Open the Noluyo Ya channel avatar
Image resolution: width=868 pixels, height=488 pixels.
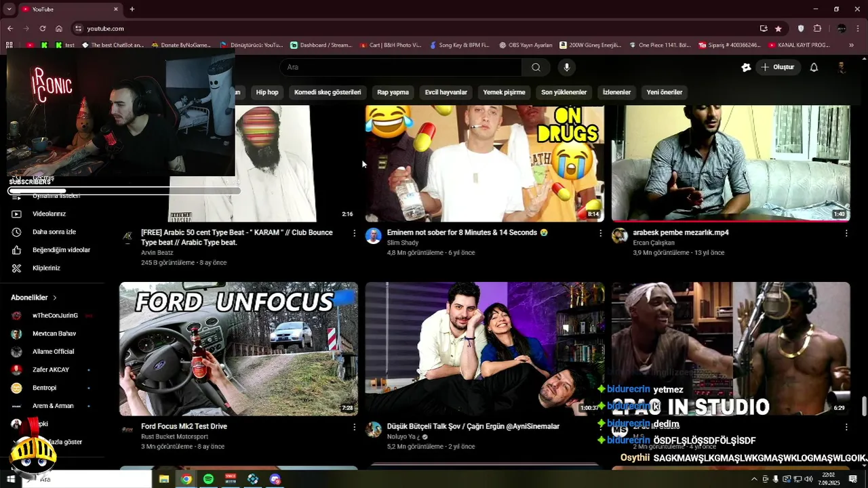click(373, 430)
